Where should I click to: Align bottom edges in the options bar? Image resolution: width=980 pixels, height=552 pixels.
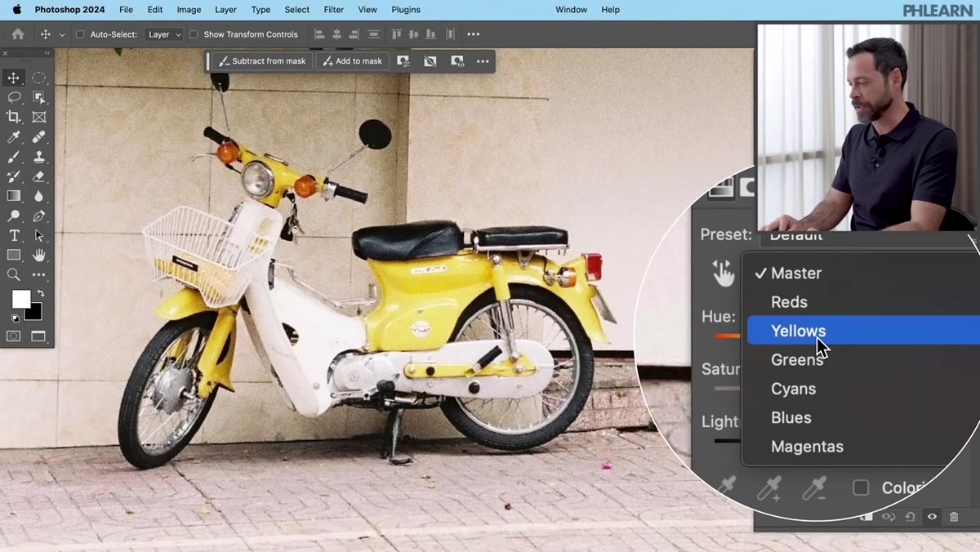coord(433,34)
